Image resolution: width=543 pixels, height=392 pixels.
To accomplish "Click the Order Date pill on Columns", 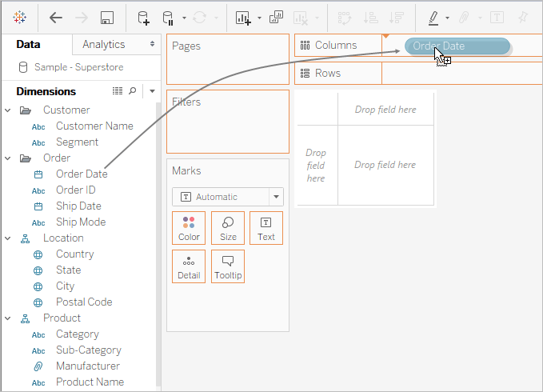I will [x=457, y=46].
